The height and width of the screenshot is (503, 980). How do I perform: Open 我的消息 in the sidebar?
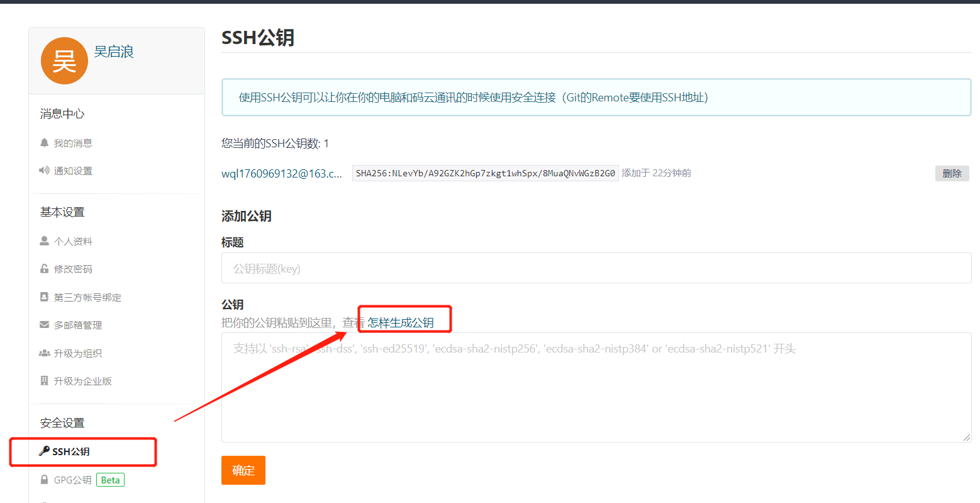click(73, 144)
